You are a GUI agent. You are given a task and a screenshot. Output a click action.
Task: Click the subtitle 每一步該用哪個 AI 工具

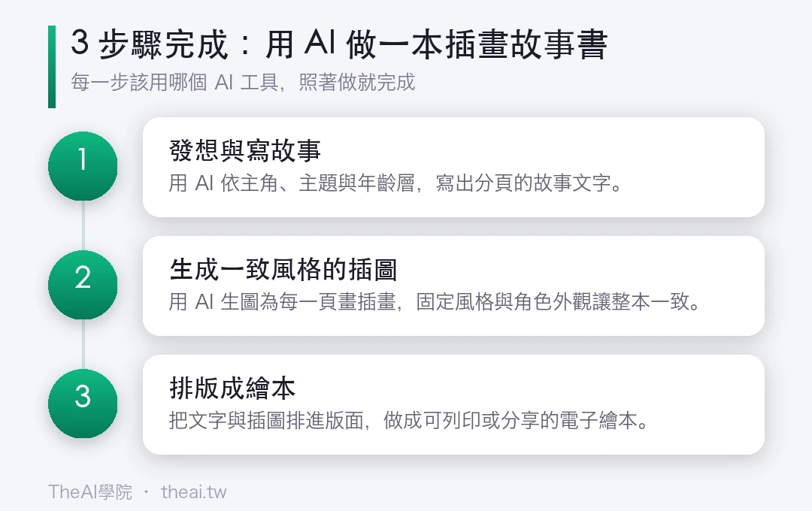point(243,83)
